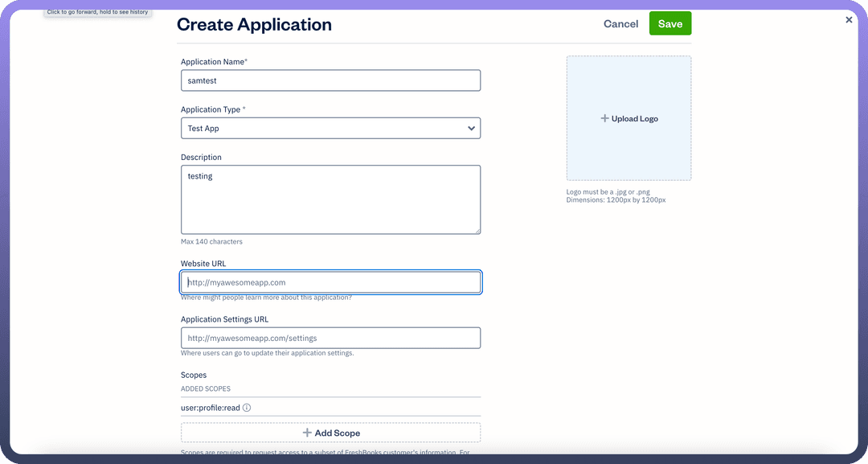Click the Application Settings URL field
The height and width of the screenshot is (464, 868).
[x=330, y=339]
